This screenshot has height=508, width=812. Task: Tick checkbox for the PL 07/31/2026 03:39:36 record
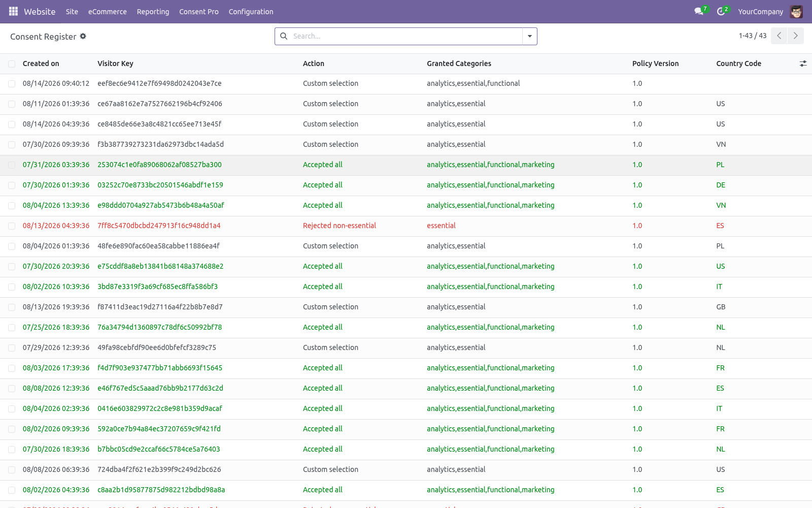click(x=12, y=165)
